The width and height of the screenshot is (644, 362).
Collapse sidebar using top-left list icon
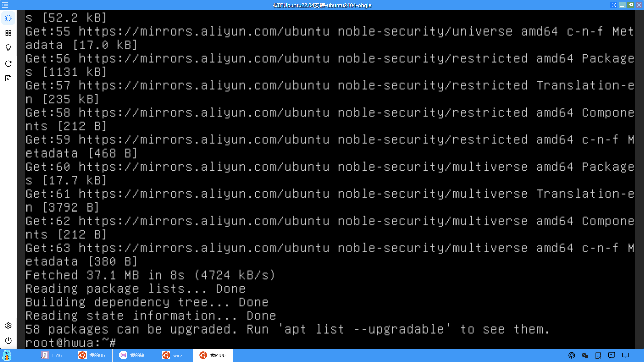click(5, 5)
